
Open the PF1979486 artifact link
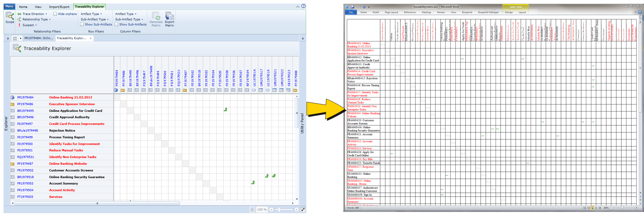point(25,104)
